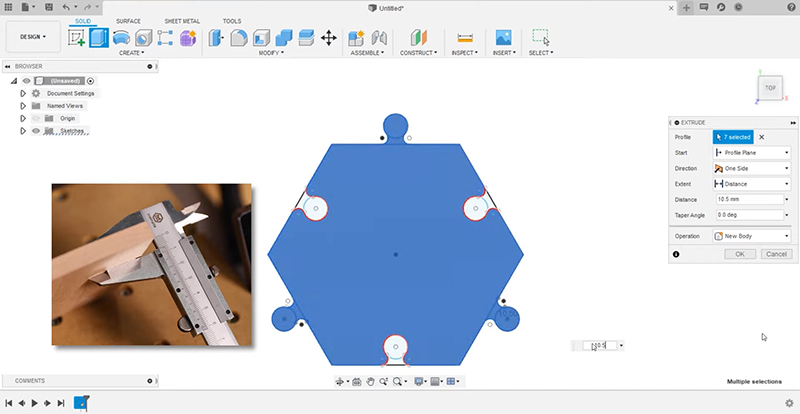Viewport: 800px width, 414px height.
Task: Click the Extrude tool icon
Action: 99,38
